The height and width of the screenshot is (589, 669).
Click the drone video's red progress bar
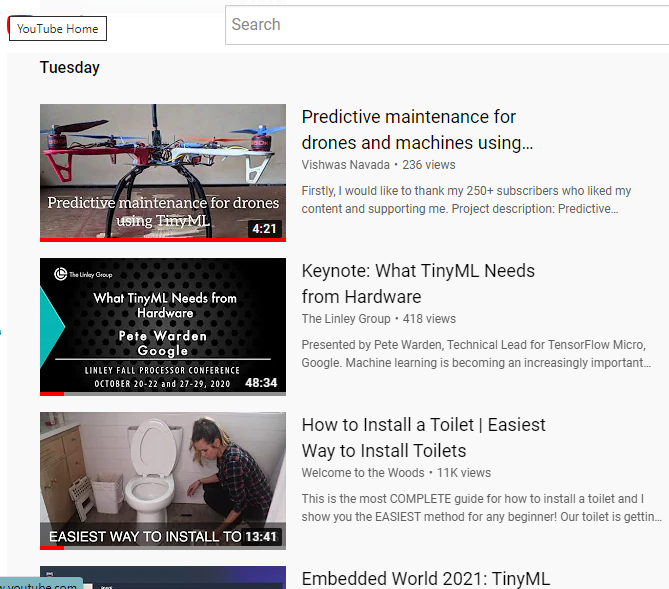pos(163,240)
